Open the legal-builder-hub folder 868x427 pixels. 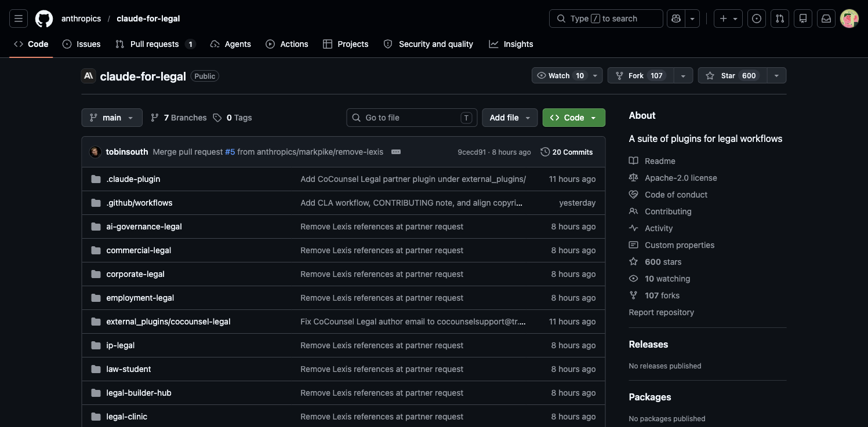[139, 393]
